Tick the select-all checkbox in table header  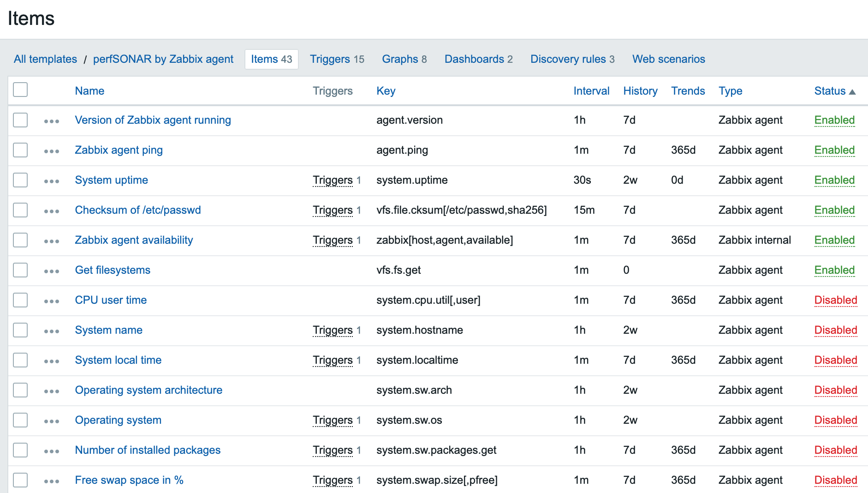(x=20, y=90)
